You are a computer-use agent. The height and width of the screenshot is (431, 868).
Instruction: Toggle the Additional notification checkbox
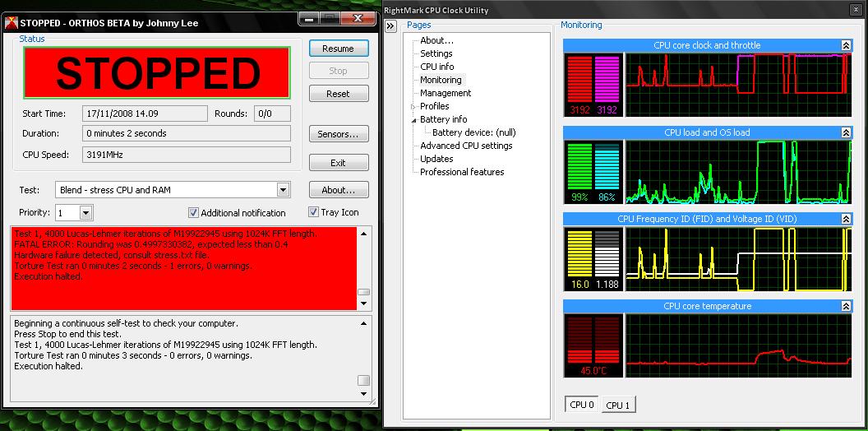click(x=193, y=213)
